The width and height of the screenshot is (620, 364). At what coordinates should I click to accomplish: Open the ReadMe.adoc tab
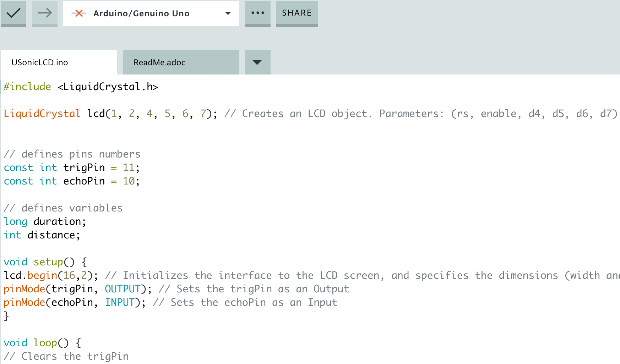point(159,62)
